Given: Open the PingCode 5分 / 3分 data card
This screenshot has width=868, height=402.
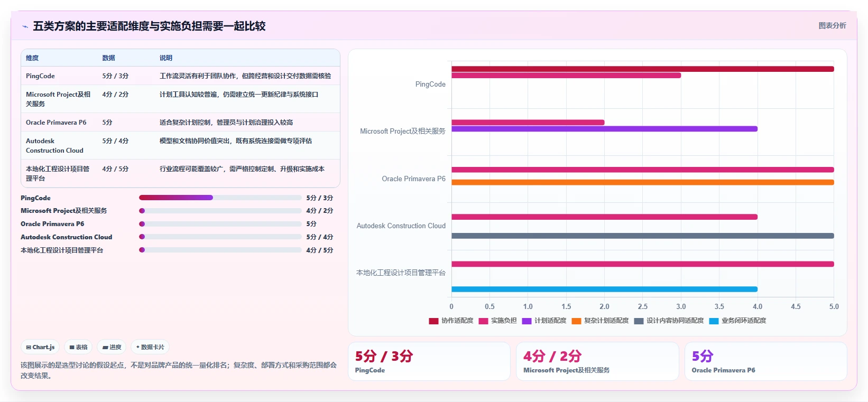Looking at the screenshot, I should click(429, 361).
